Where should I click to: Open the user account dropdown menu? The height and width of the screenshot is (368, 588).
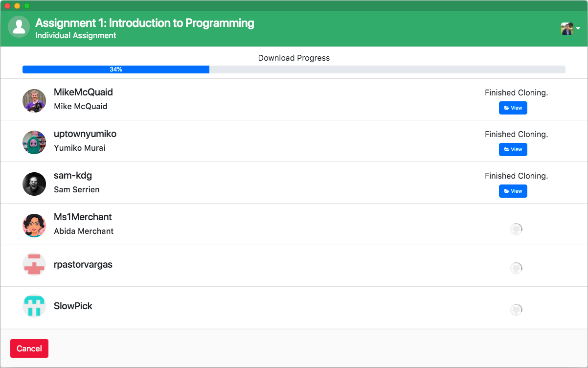click(578, 28)
